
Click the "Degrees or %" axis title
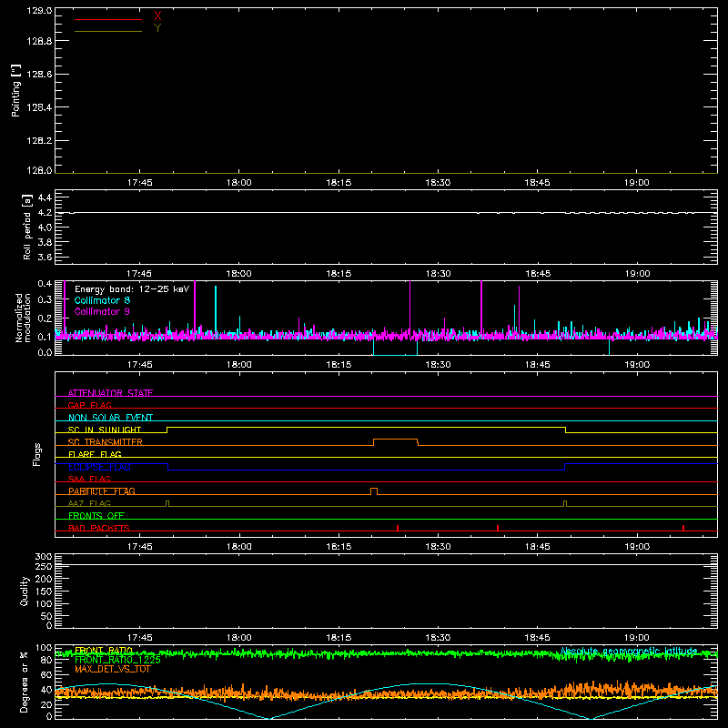[25, 682]
